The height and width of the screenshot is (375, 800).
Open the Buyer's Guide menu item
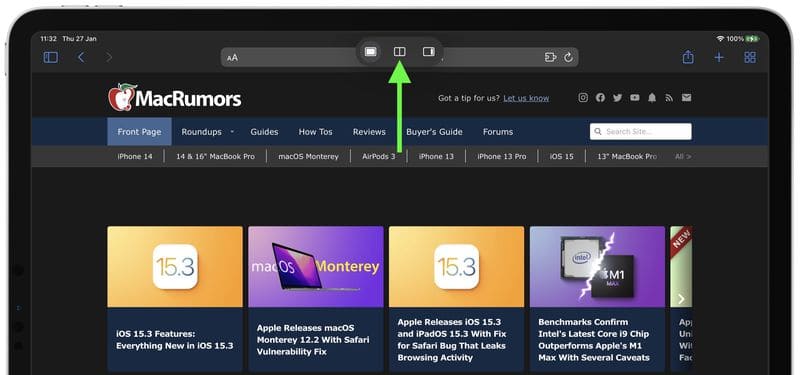[x=434, y=132]
